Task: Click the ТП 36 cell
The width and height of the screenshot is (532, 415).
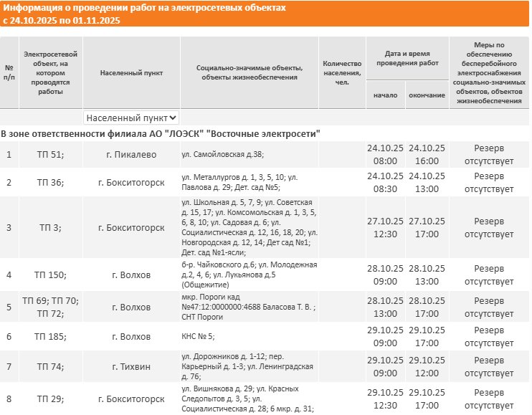Action: coord(51,182)
